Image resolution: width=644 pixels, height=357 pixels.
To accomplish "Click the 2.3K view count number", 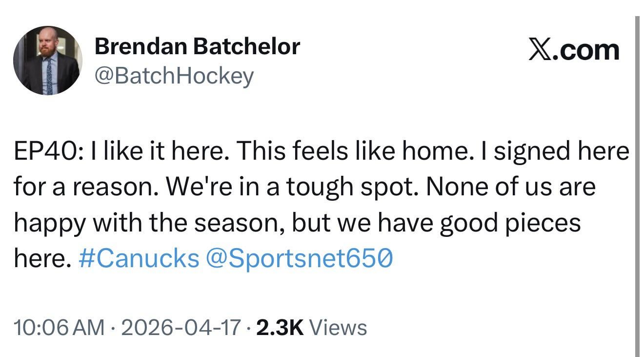I will 280,327.
